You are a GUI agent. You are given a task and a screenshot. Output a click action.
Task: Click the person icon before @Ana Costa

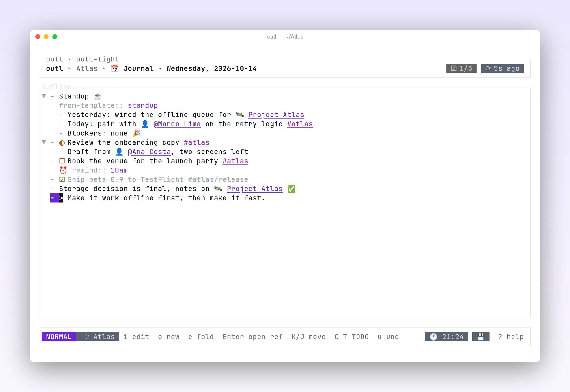119,152
